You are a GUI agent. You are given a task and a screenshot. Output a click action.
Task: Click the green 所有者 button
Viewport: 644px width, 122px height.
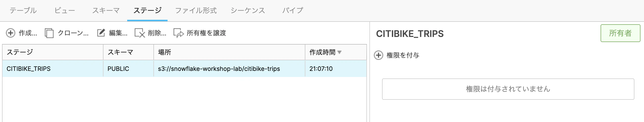[620, 33]
